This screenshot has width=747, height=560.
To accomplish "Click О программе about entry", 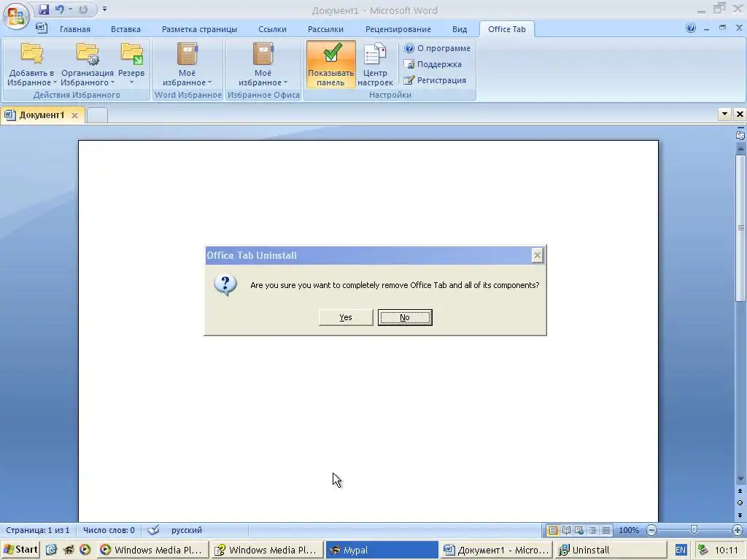I will pos(437,48).
